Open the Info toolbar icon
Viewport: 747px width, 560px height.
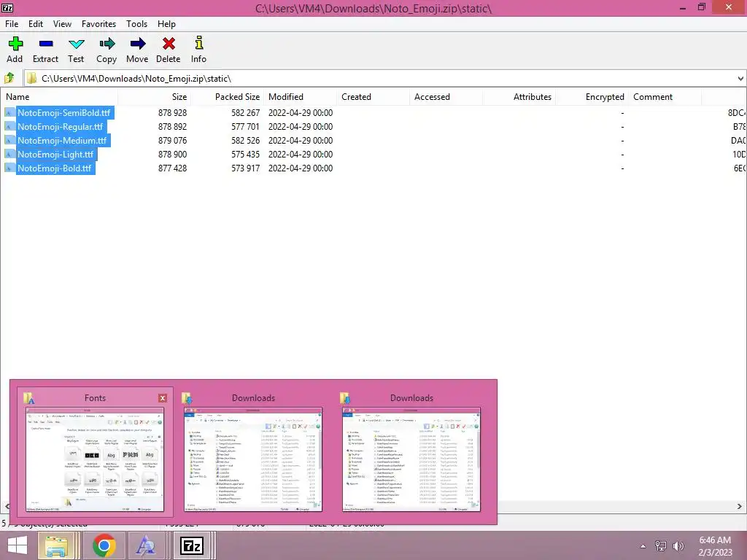pos(199,43)
